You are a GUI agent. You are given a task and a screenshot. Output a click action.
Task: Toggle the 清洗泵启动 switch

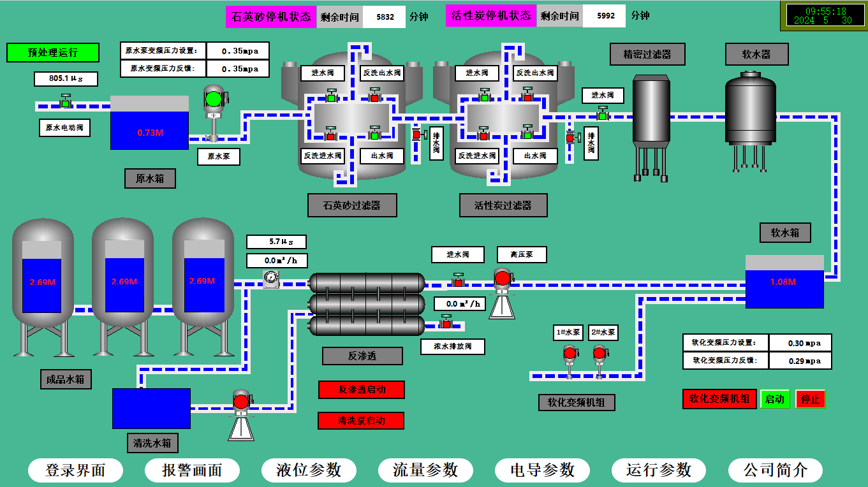click(361, 421)
